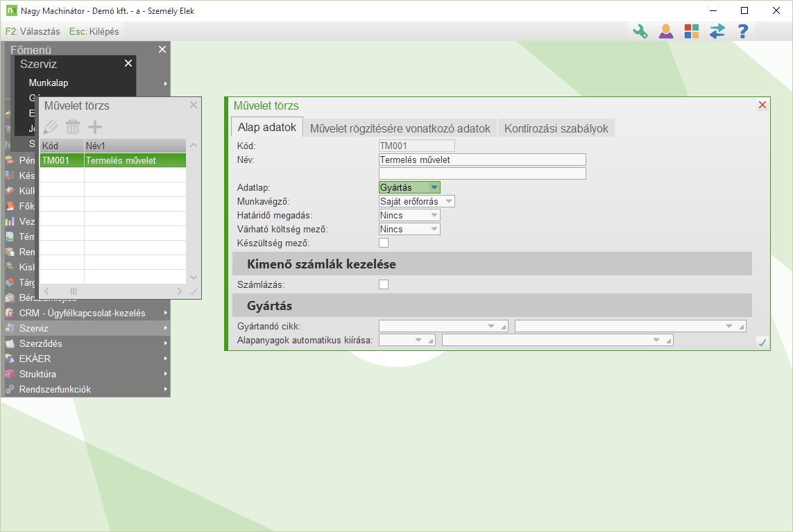Open the Rendszerfunkciók menu item
The image size is (793, 532).
[87, 389]
